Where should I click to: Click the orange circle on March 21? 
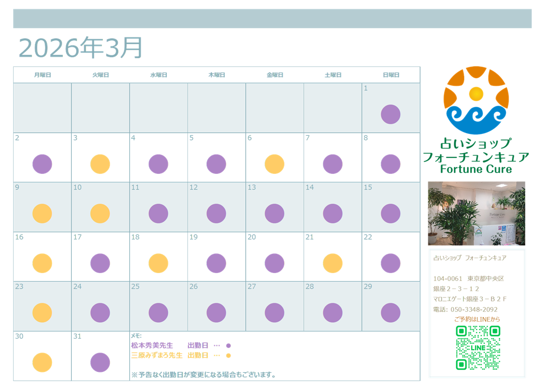[x=332, y=263]
